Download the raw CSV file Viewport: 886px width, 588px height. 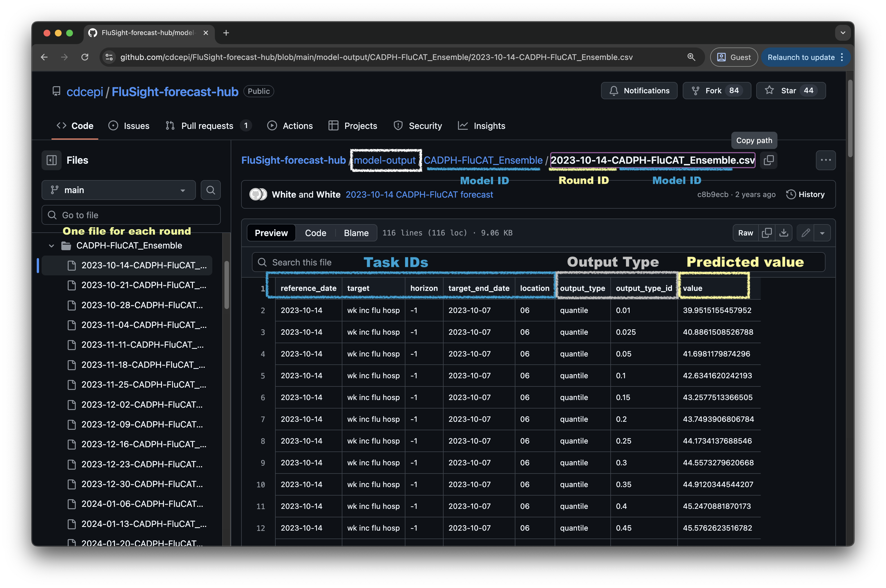[x=784, y=233]
